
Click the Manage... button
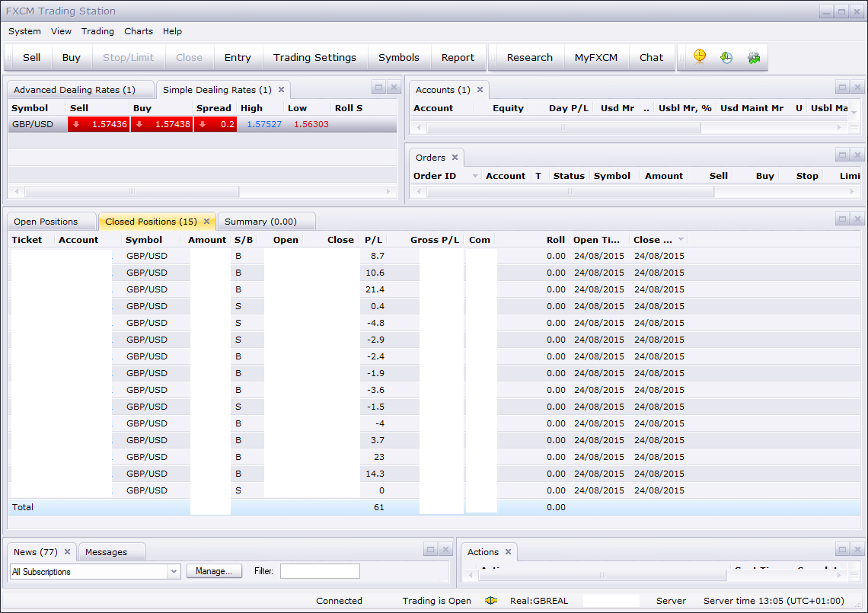click(x=214, y=571)
